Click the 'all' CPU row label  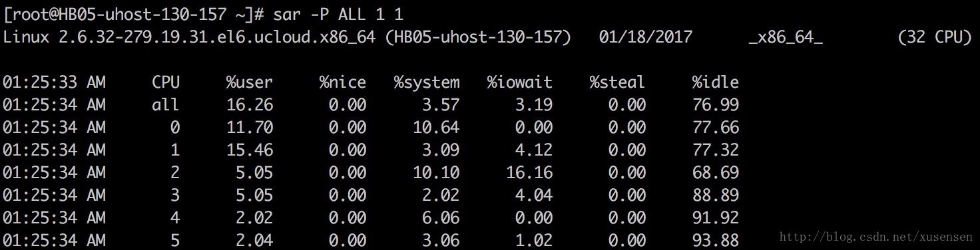pos(166,105)
